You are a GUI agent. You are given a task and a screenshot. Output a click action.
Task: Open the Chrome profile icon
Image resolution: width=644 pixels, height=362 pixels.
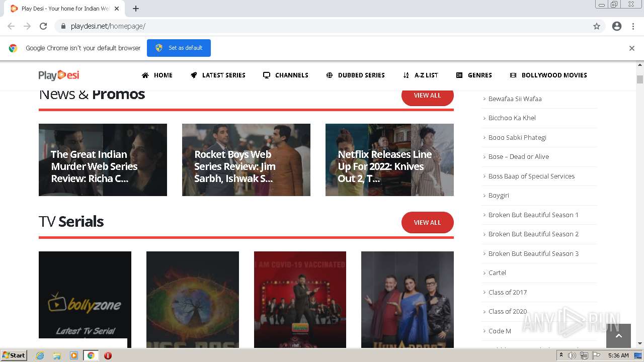(x=617, y=26)
